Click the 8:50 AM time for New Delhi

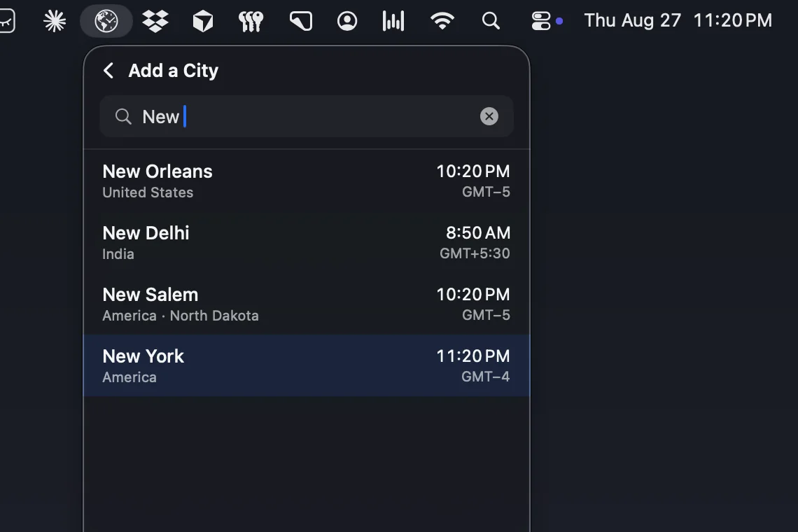(x=478, y=232)
